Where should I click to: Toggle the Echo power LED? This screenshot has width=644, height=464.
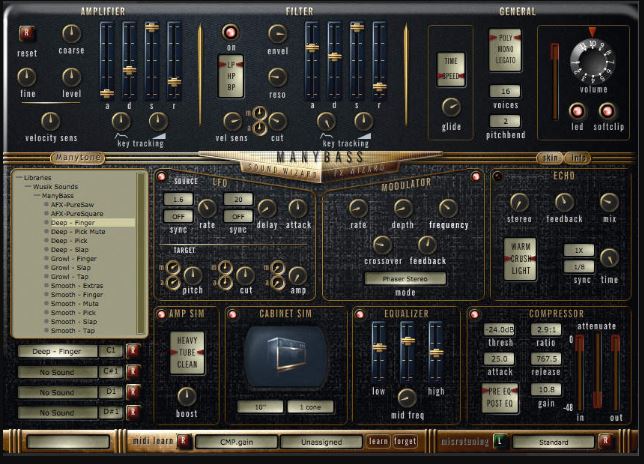tap(497, 177)
